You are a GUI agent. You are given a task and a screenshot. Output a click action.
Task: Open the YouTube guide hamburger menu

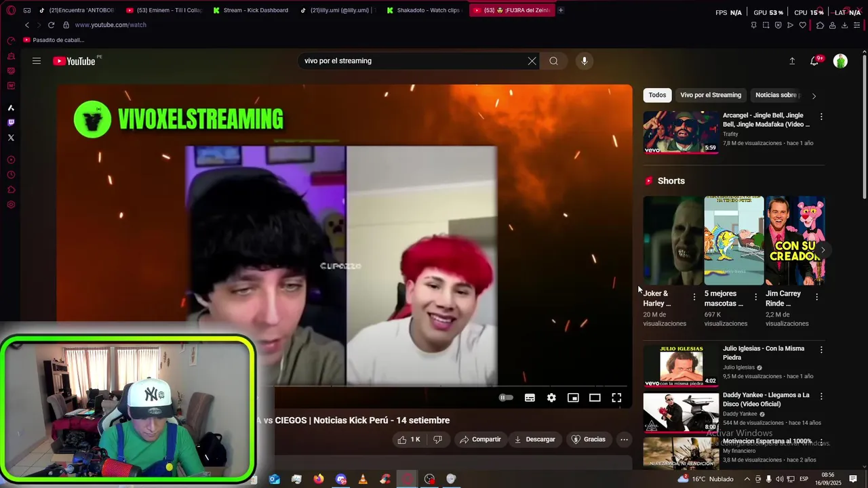tap(37, 61)
